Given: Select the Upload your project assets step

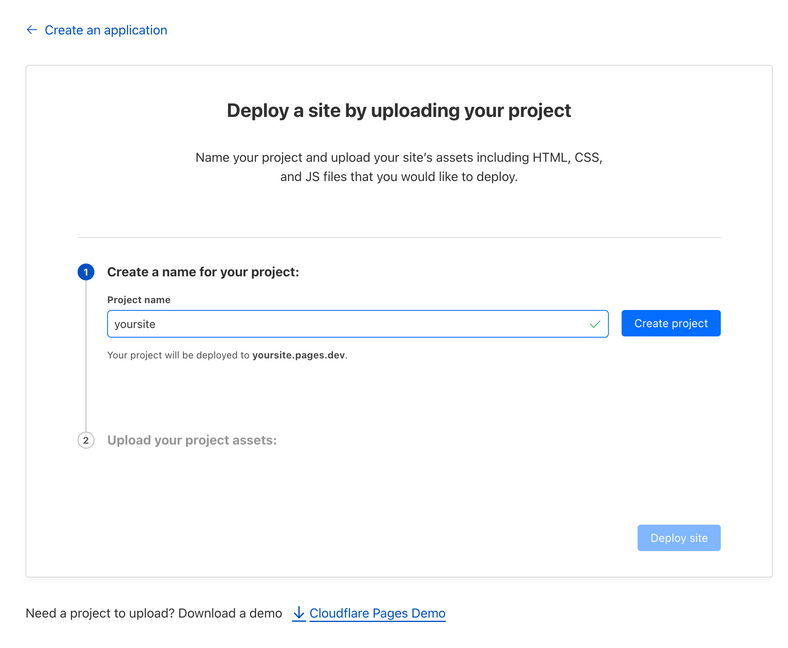Looking at the screenshot, I should [x=191, y=440].
